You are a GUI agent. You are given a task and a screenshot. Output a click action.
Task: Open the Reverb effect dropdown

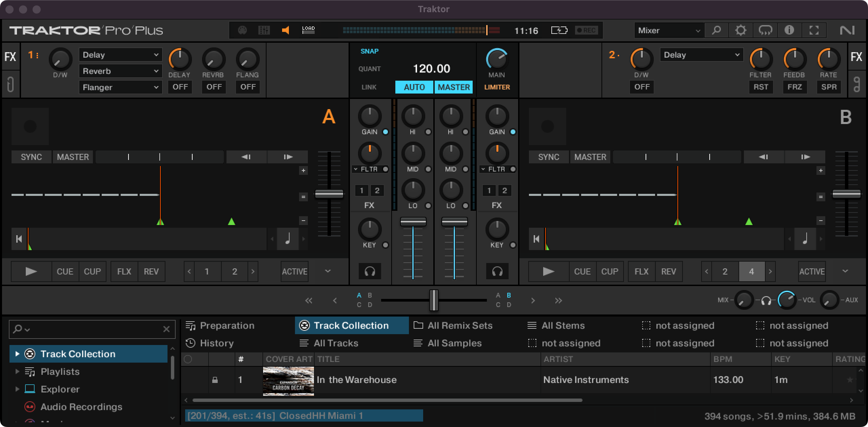(120, 71)
